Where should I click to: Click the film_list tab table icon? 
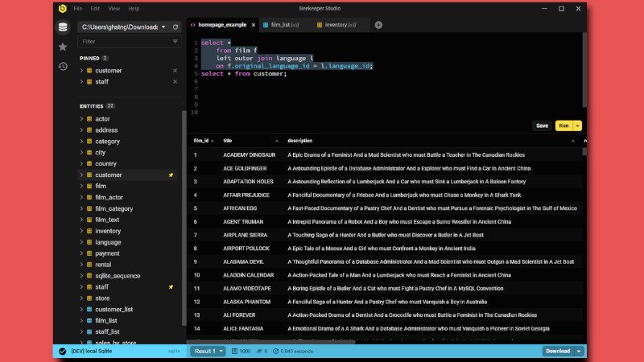pos(266,25)
